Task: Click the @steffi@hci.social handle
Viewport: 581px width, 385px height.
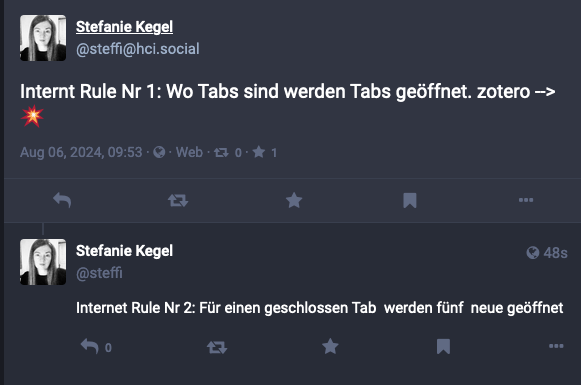Action: tap(137, 49)
